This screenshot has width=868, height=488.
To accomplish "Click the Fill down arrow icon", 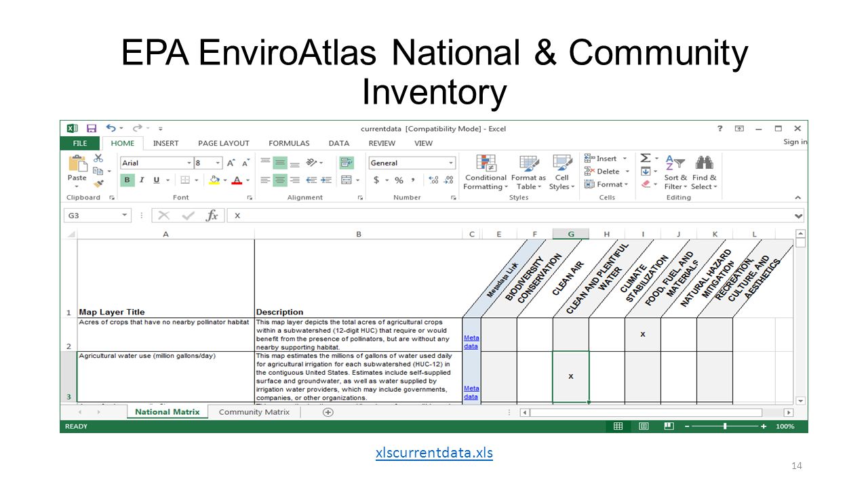I will tap(646, 171).
